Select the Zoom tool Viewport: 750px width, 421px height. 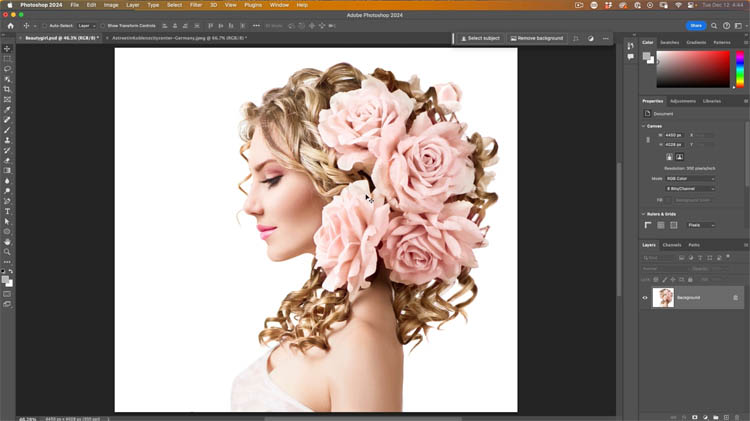point(7,252)
